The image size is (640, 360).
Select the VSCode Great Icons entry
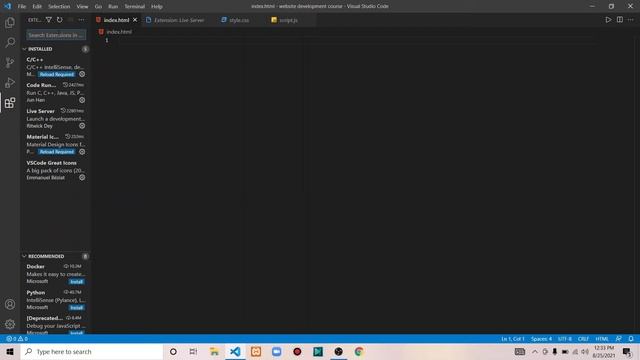(x=56, y=170)
